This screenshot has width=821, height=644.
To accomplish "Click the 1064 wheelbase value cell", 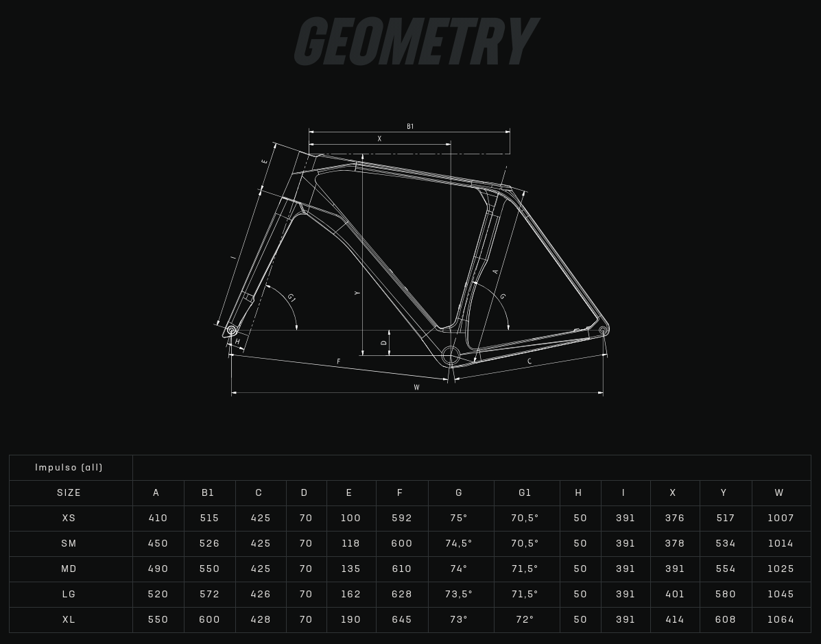I will [781, 619].
